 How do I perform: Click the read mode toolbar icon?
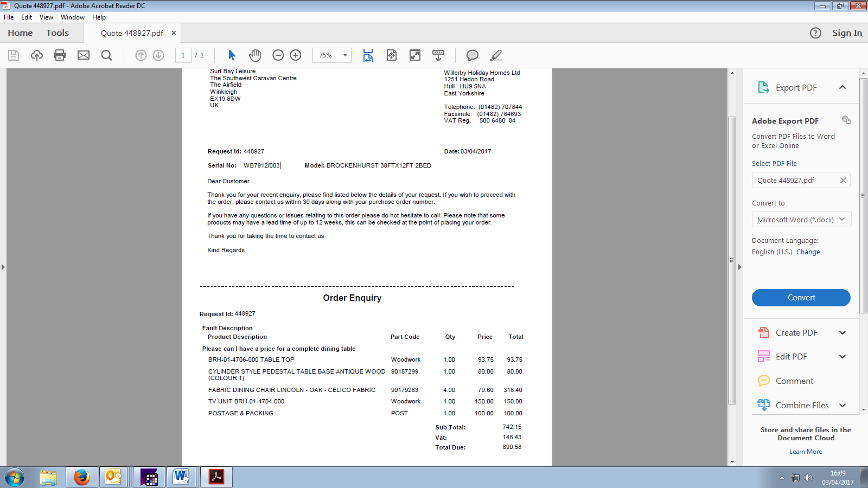[x=438, y=55]
